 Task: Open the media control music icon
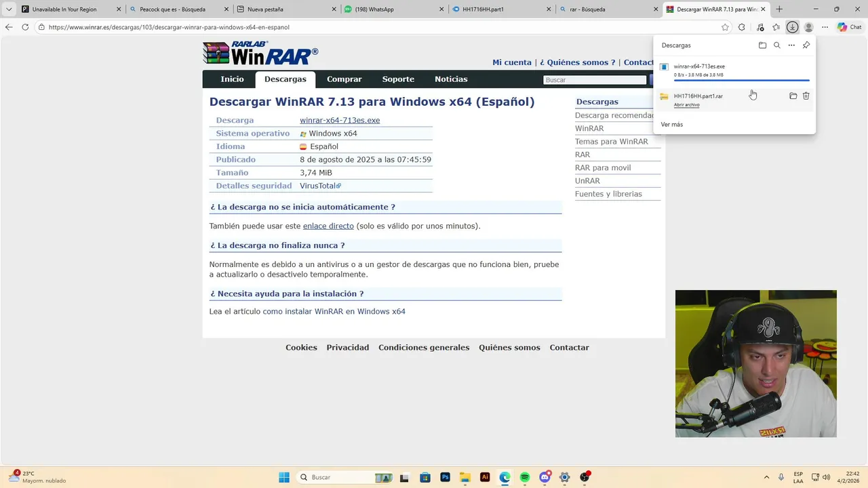(759, 27)
